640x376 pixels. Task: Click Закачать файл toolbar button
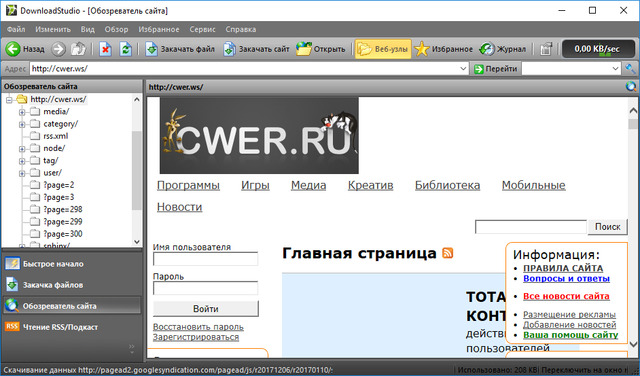(180, 49)
